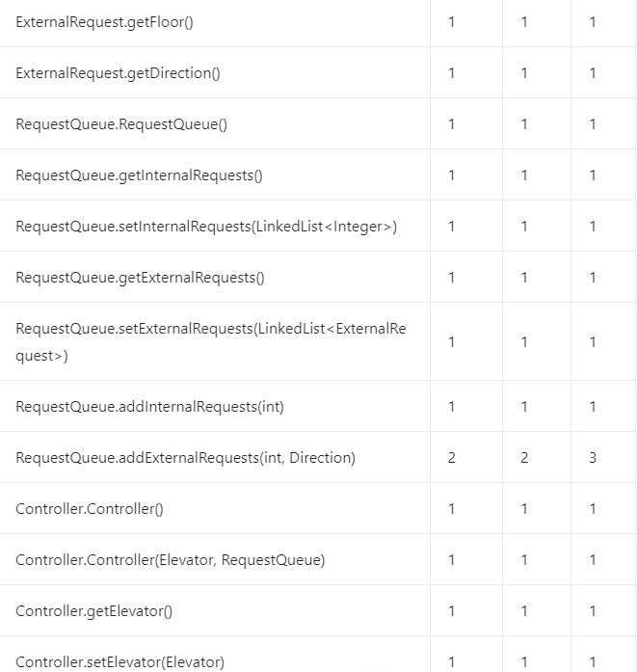The image size is (637, 672).
Task: Click last numeric value in setExternalRequests row
Action: pyautogui.click(x=593, y=341)
